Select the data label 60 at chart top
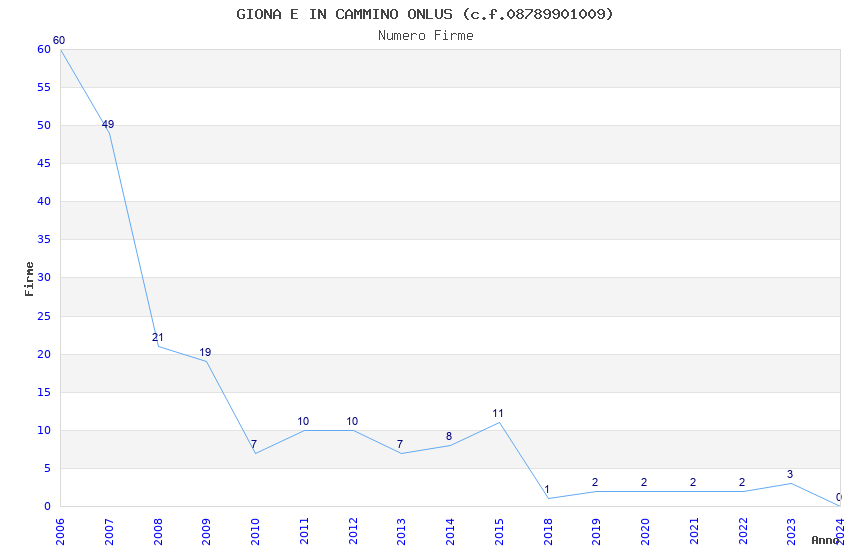This screenshot has width=850, height=550. tap(59, 41)
